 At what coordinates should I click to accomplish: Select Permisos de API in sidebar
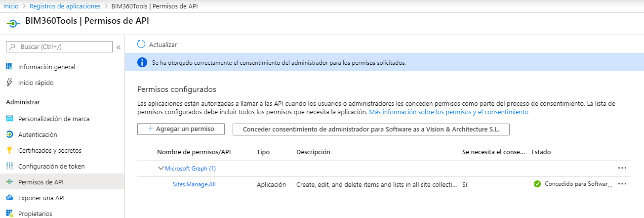coord(62,182)
